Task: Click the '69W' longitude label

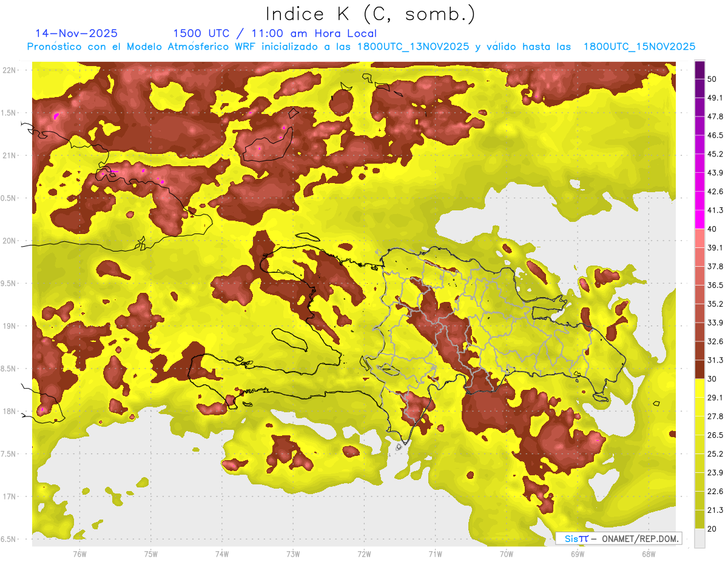Action: click(577, 554)
